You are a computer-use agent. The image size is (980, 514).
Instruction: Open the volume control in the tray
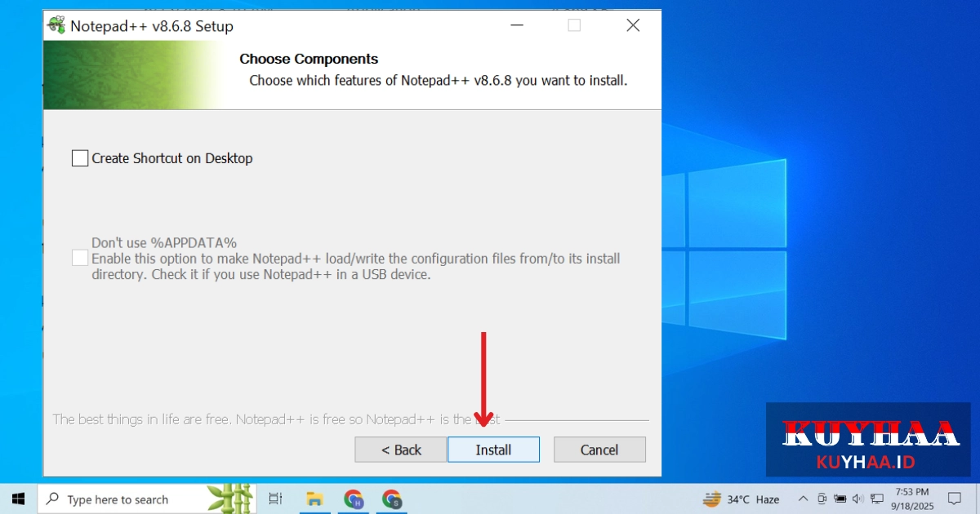858,498
